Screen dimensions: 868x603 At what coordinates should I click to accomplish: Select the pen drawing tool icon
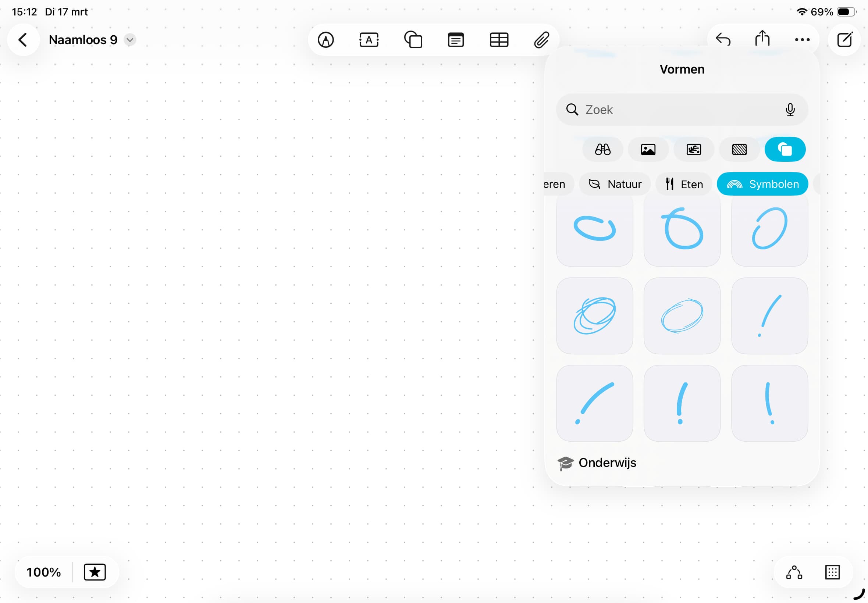point(325,40)
